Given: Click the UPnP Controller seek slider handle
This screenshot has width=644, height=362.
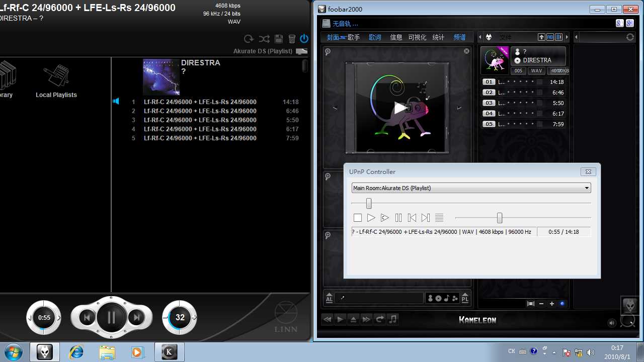Looking at the screenshot, I should point(369,203).
